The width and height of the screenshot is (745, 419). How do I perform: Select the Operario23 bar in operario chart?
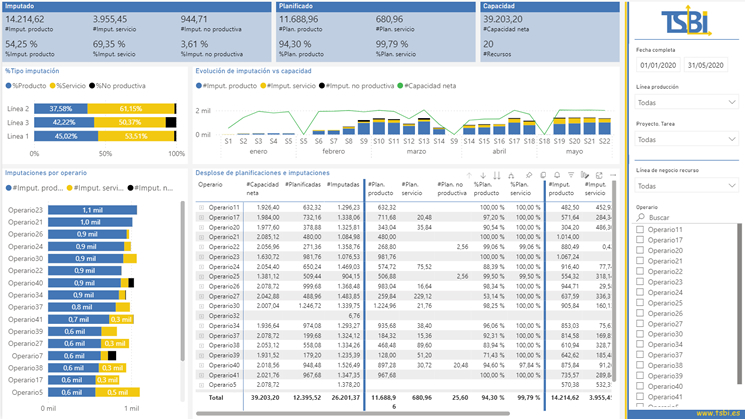pyautogui.click(x=92, y=210)
